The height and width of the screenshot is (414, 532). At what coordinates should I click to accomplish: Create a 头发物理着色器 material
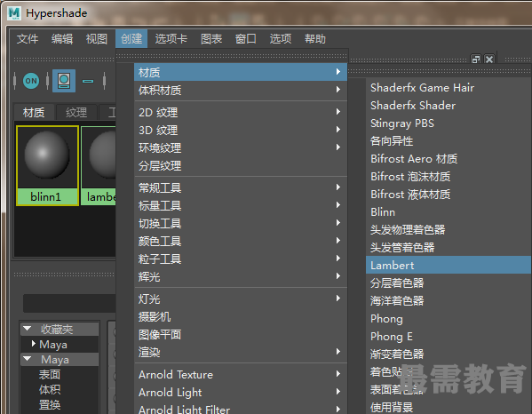449,230
